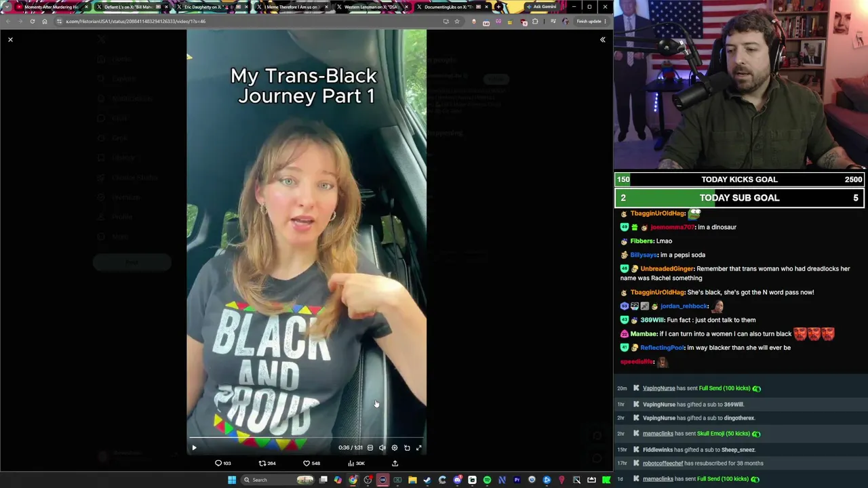Click the video progress bar
The width and height of the screenshot is (868, 488).
tap(307, 438)
